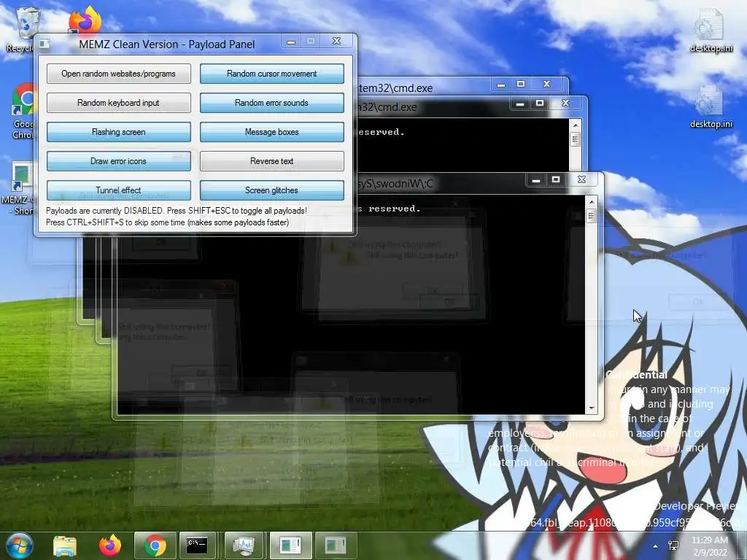The width and height of the screenshot is (747, 560).
Task: Toggle the Message boxes payload
Action: pos(272,132)
